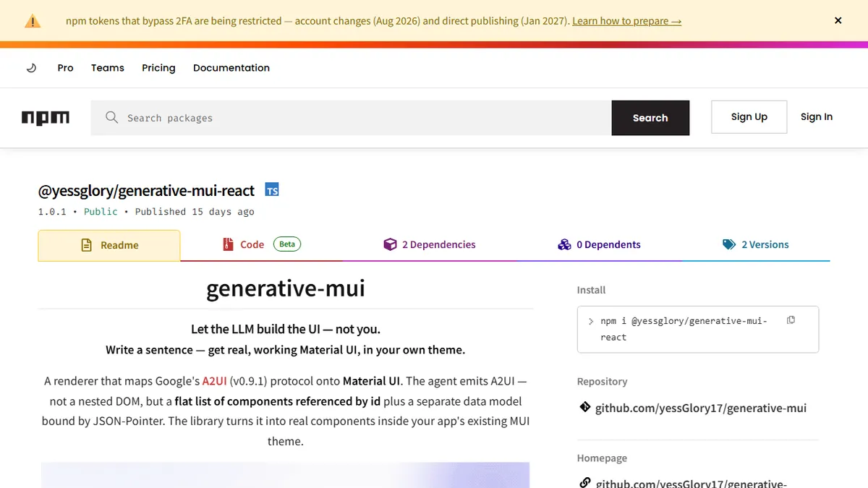Viewport: 868px width, 488px height.
Task: Click the chain link icon under Homepage
Action: (x=585, y=483)
